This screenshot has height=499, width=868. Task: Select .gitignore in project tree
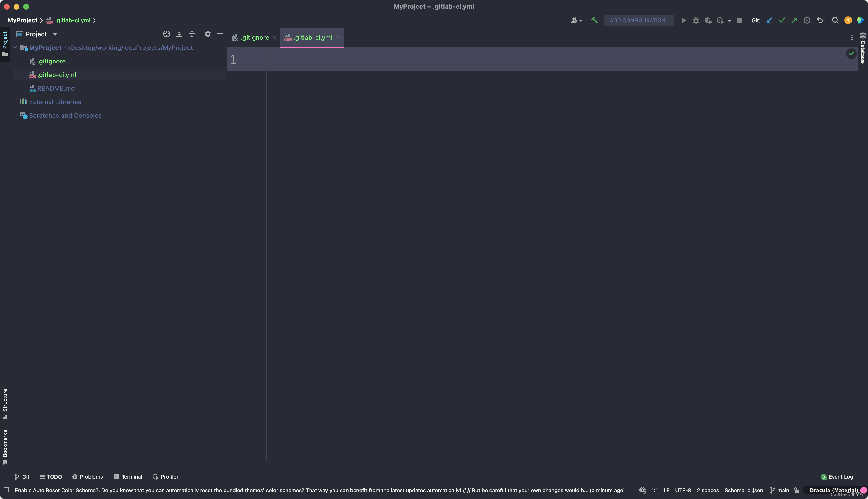[51, 61]
